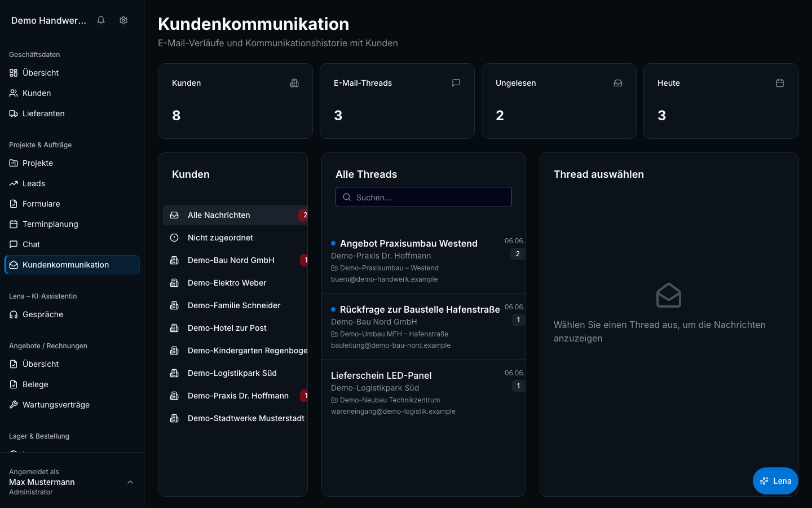Filter by Demo-Kindergarten Regenbogen

click(235, 351)
